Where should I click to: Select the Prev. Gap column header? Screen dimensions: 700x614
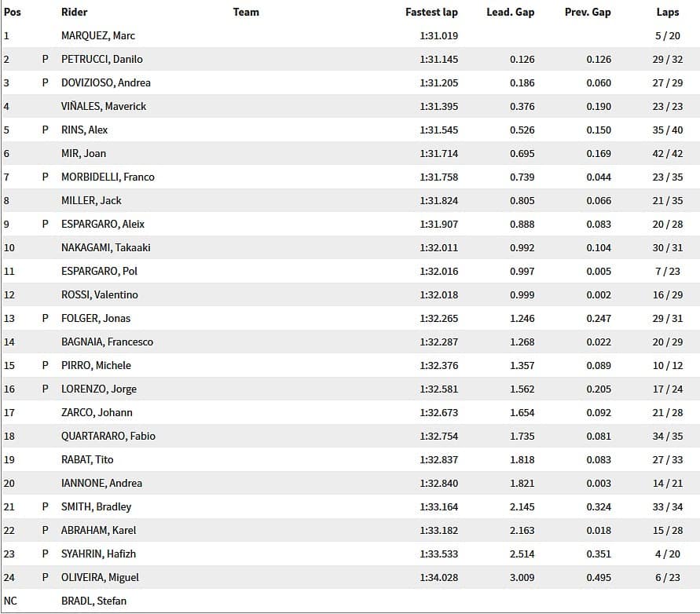coord(588,12)
